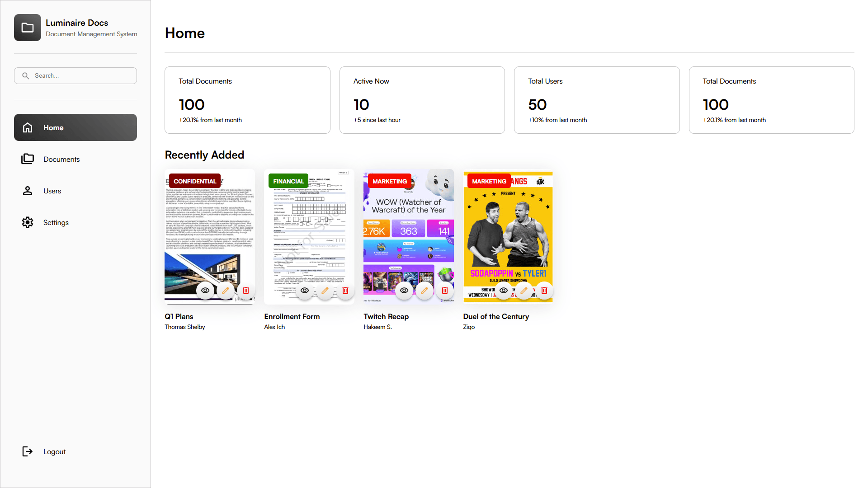This screenshot has width=868, height=488.
Task: Focus the Search input field
Action: pos(75,76)
